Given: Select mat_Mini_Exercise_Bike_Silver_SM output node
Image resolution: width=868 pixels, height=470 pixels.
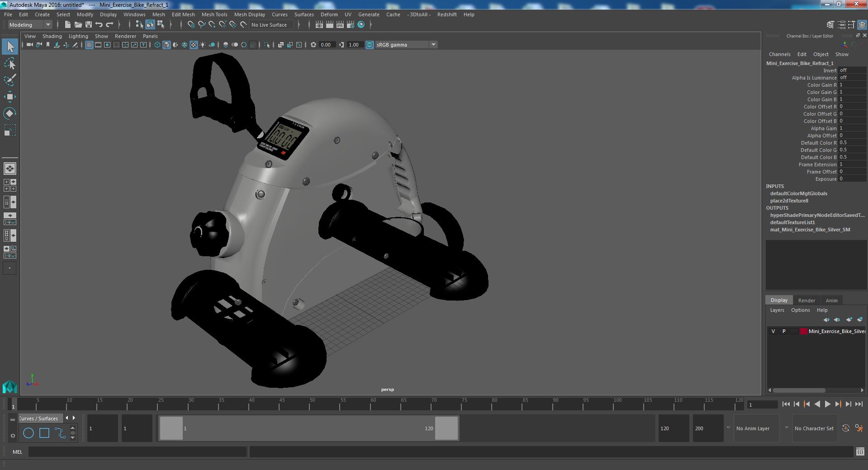Looking at the screenshot, I should (810, 230).
